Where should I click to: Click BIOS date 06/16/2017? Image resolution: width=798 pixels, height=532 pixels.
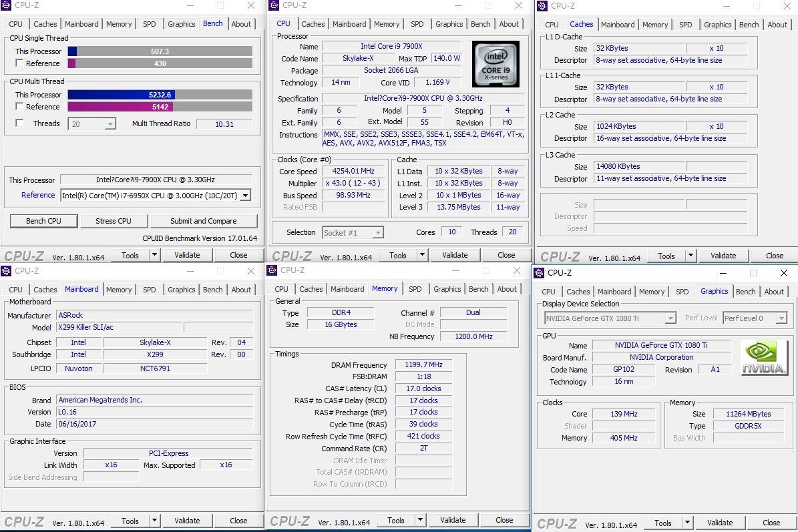tap(155, 424)
